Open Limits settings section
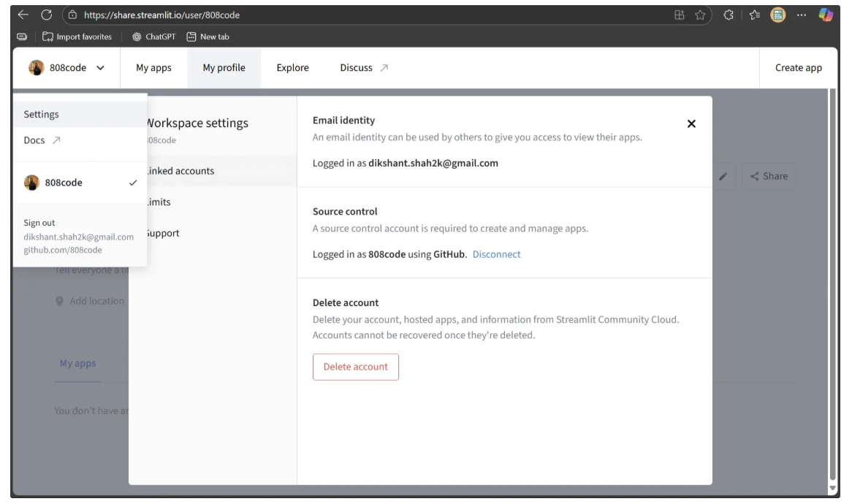Viewport: 852px width, 504px height. point(221,202)
